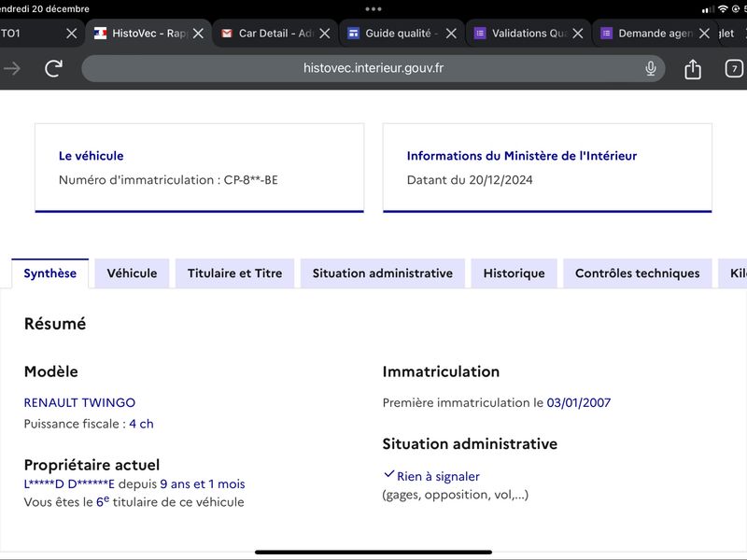This screenshot has height=560, width=747.
Task: Open the three-dot multitasking menu at top
Action: tap(373, 8)
